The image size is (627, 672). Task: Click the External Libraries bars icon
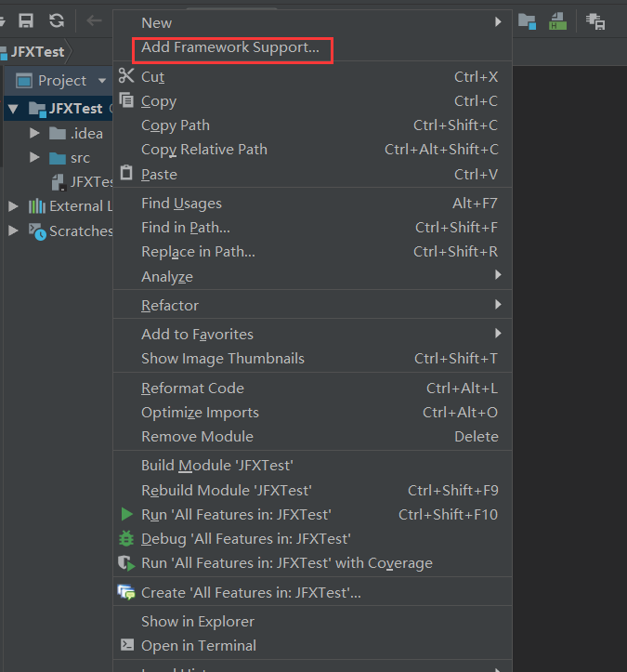pyautogui.click(x=37, y=206)
